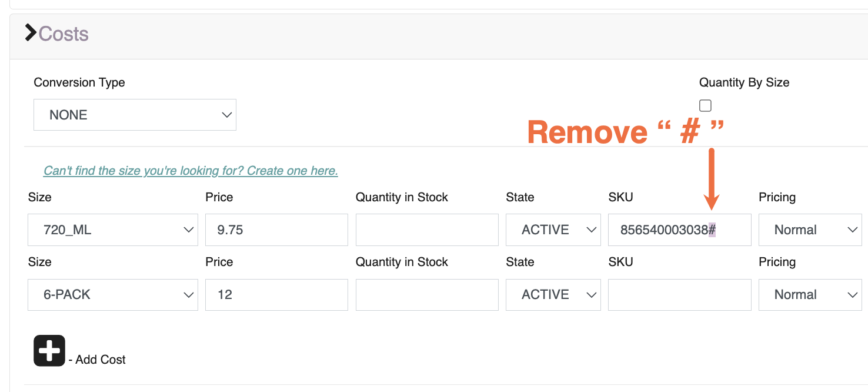Viewport: 868px width, 392px height.
Task: Click the empty SKU field for 6-PACK
Action: (680, 294)
